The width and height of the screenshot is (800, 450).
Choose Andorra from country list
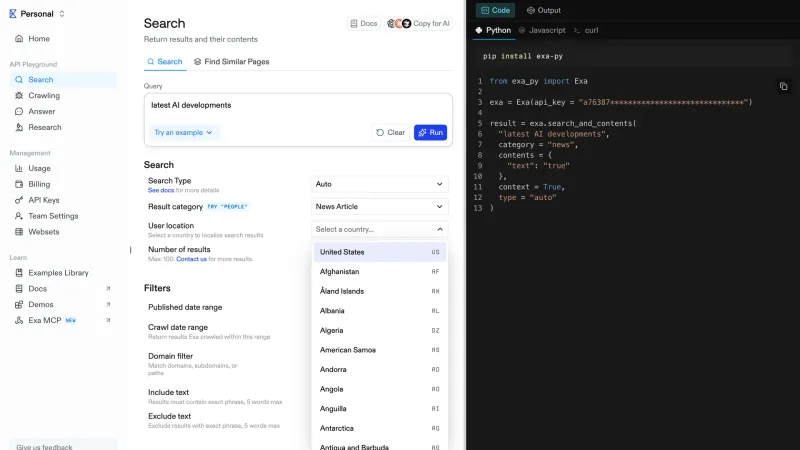380,369
